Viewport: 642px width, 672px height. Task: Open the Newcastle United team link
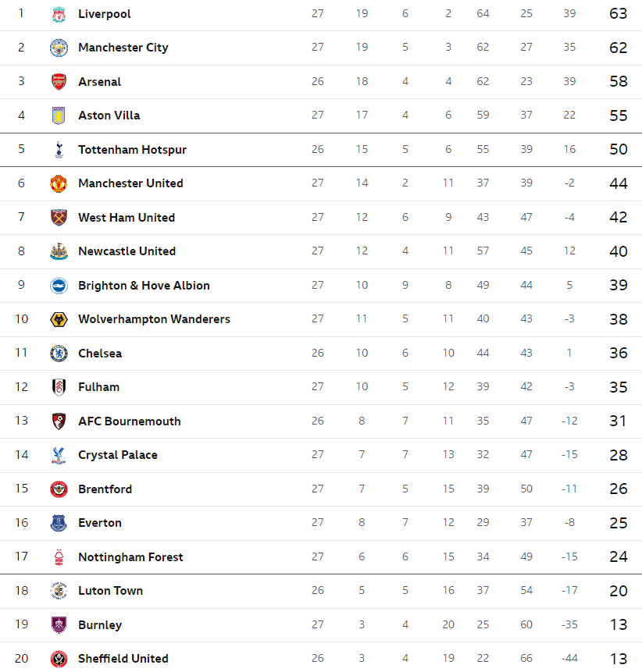127,251
